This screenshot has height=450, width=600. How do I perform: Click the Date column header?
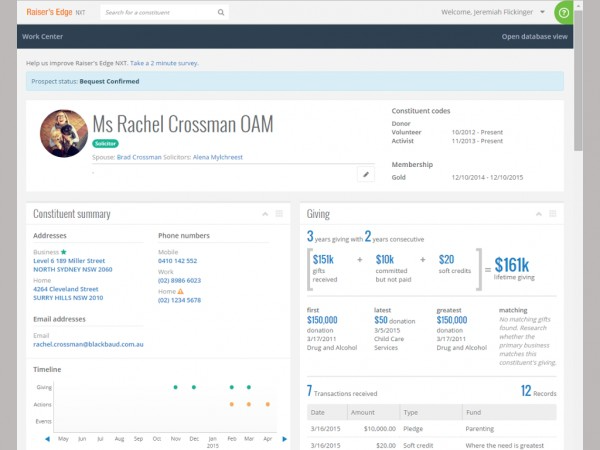(327, 412)
